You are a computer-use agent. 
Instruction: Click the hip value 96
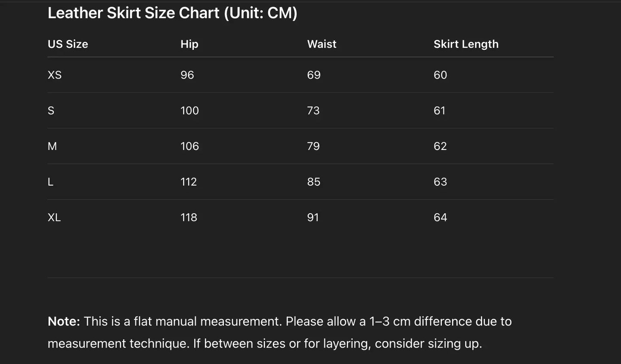[x=187, y=75]
